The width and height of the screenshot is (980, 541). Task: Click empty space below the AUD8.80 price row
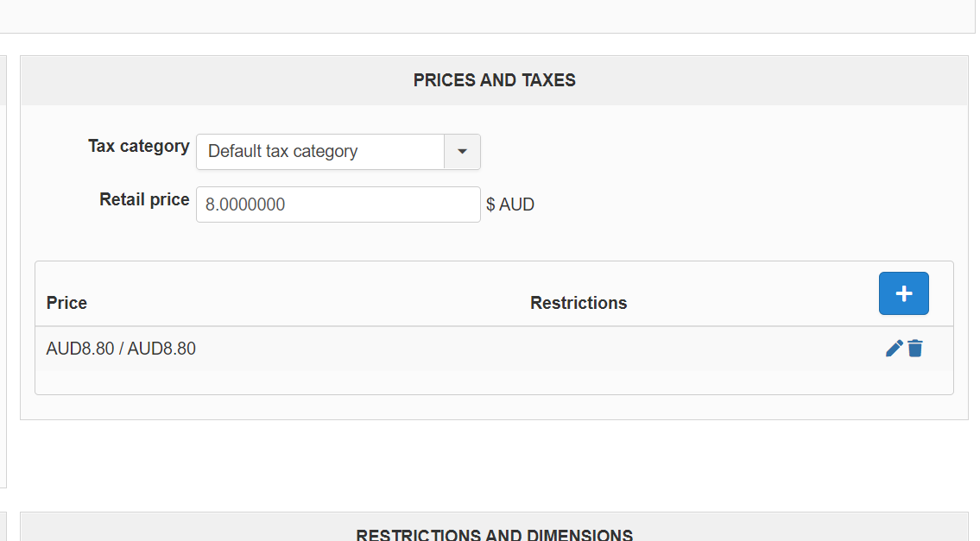tap(432, 382)
